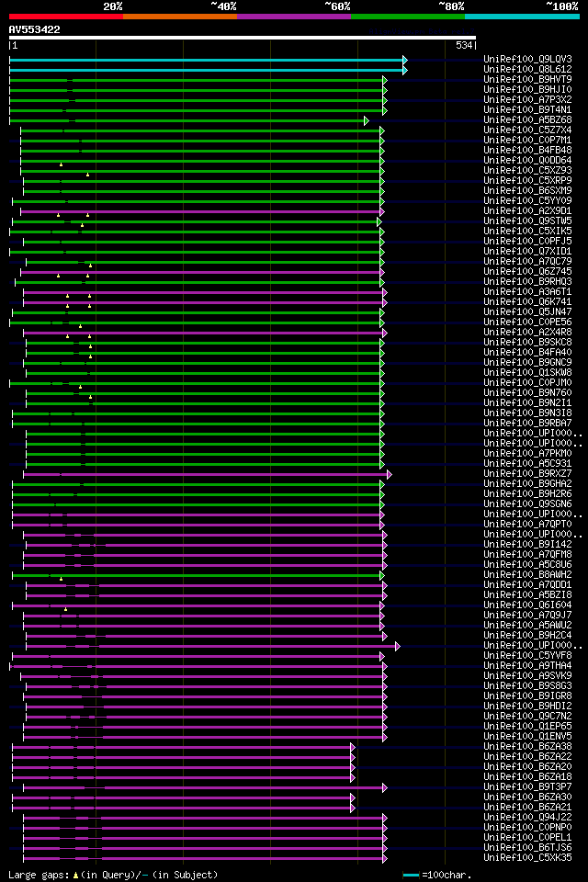588x882 pixels.
Task: Click the UniRef100_Q6K741 label
Action: click(527, 302)
